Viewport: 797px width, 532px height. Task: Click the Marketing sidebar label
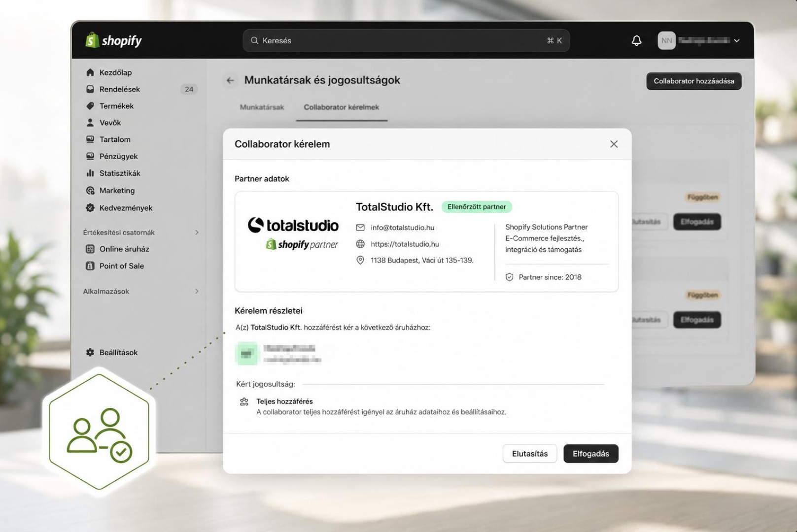click(x=117, y=191)
